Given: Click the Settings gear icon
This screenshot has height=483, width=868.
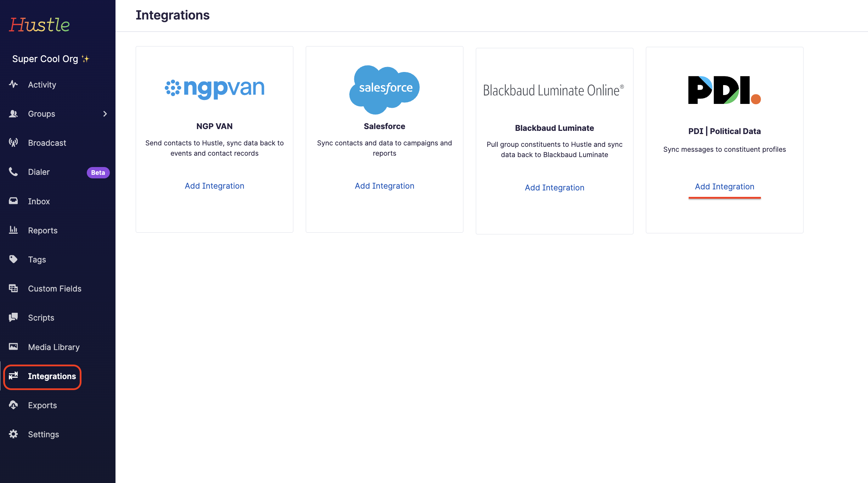Looking at the screenshot, I should pos(13,434).
